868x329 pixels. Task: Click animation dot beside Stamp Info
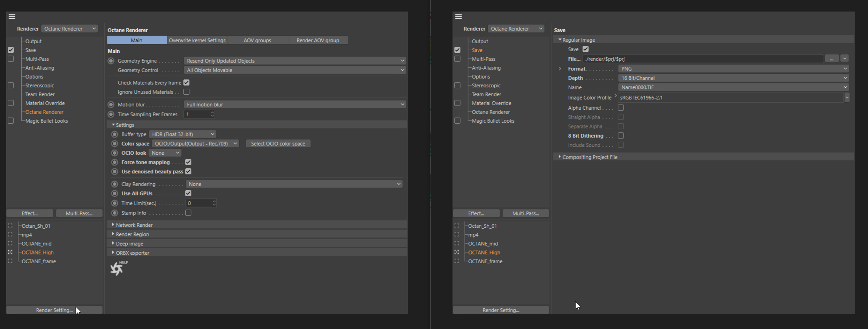(114, 213)
